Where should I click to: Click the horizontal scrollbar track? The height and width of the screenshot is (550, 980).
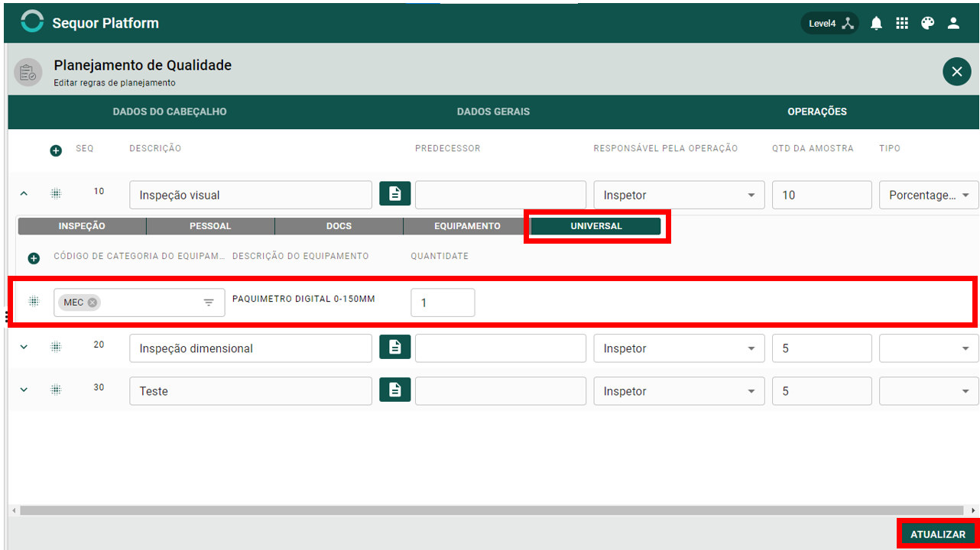pyautogui.click(x=493, y=510)
